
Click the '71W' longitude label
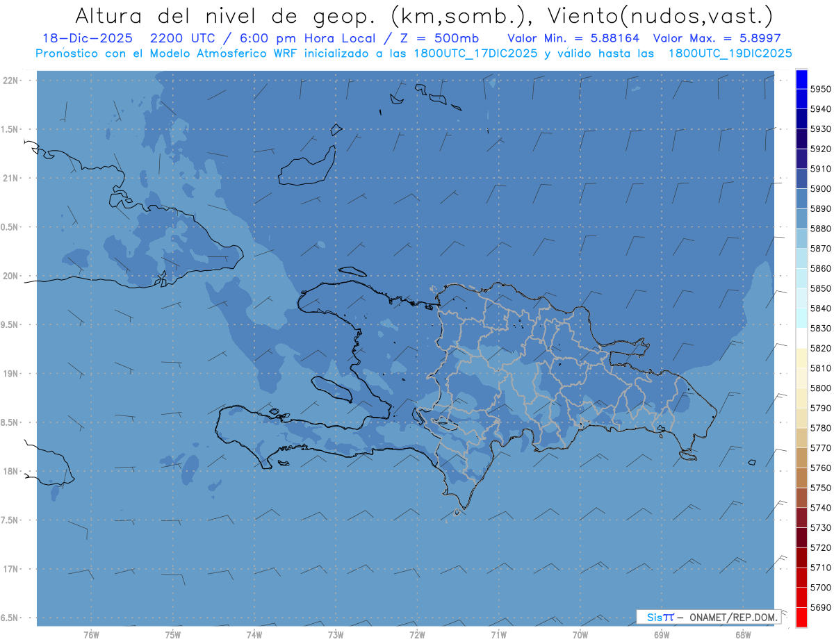click(498, 635)
